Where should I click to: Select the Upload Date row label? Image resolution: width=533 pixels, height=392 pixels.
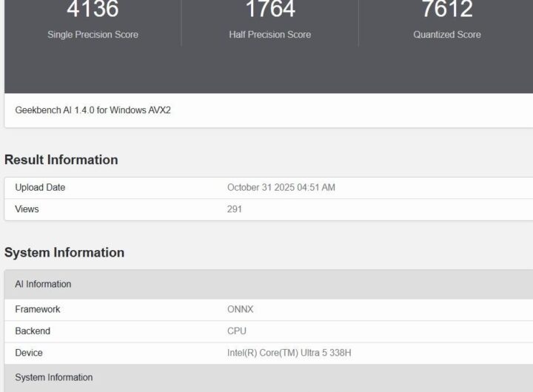click(x=40, y=188)
